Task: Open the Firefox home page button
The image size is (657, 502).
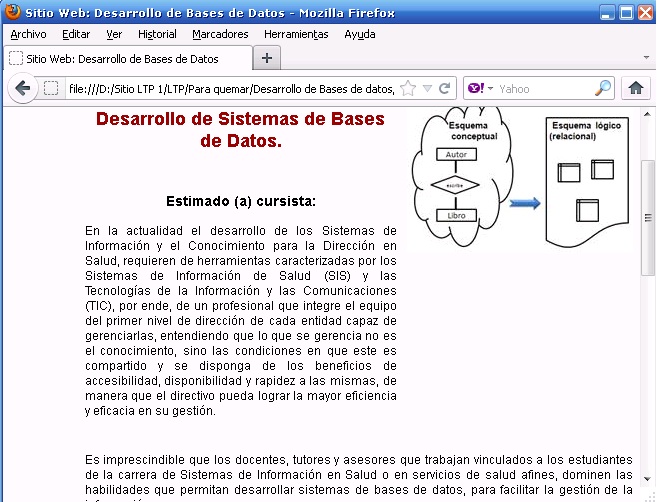Action: tap(634, 88)
